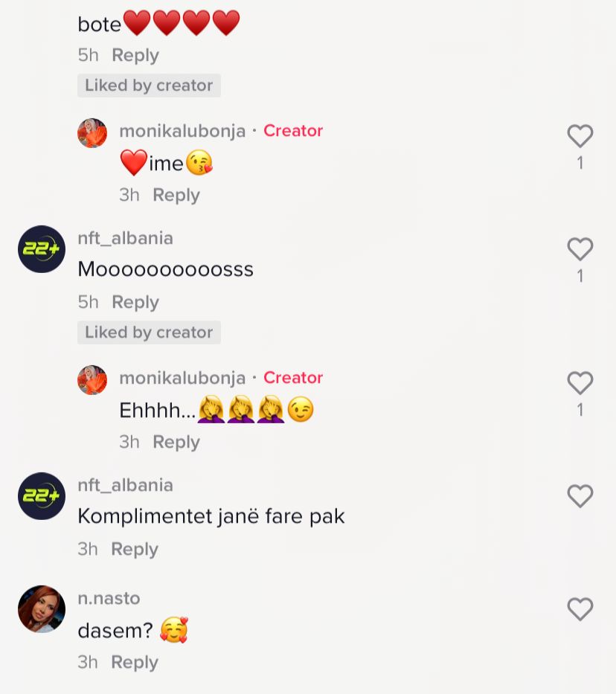Viewport: 616px width, 694px height.
Task: Like n.nasto's 'dasem?' comment
Action: tap(580, 609)
